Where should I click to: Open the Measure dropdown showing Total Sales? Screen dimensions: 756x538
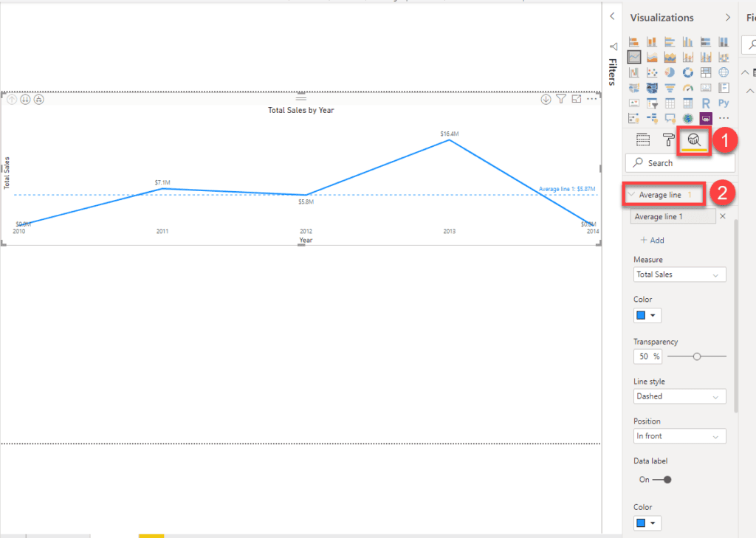coord(679,275)
